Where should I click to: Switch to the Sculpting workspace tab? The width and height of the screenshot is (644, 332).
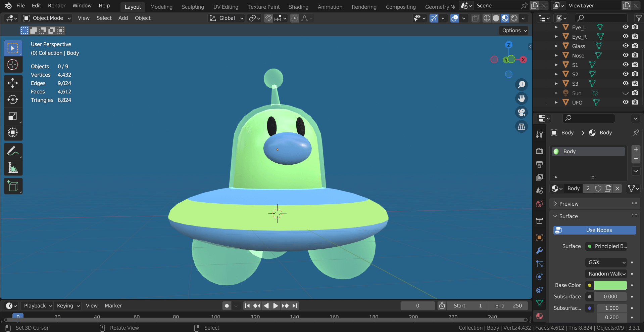193,7
